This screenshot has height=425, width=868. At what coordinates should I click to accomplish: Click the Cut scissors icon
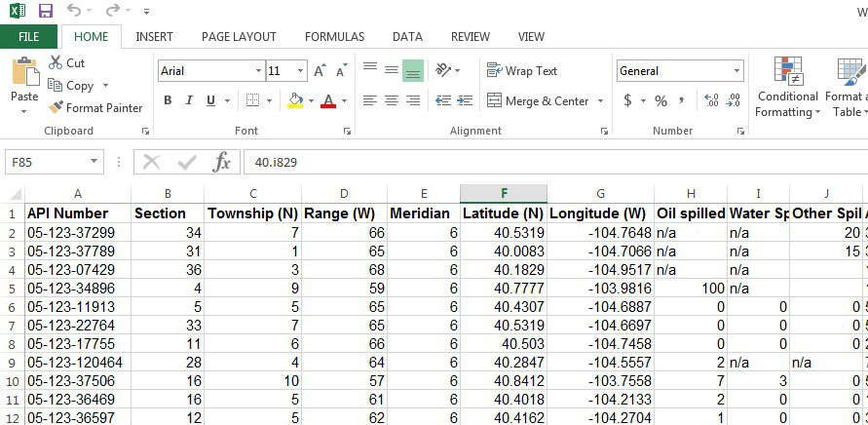coord(55,62)
